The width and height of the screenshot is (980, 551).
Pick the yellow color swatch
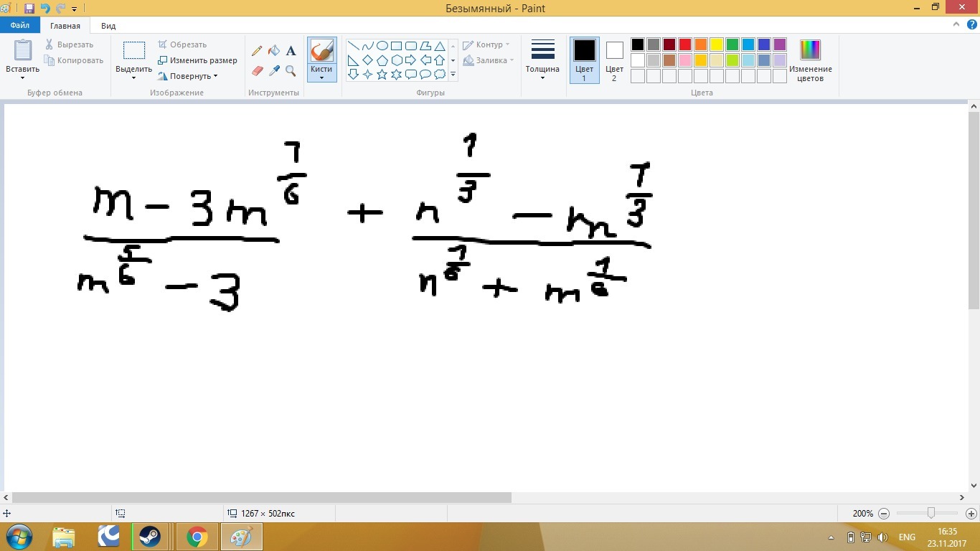[x=717, y=44]
